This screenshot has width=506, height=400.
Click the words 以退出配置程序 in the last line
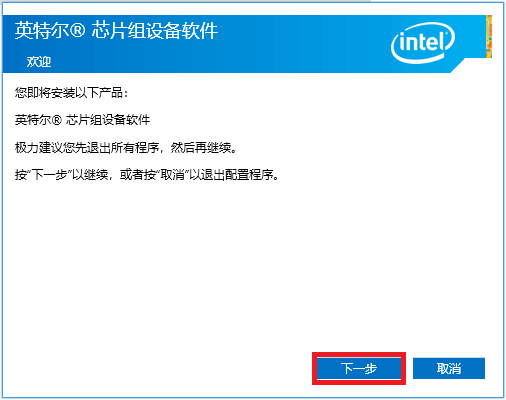232,174
